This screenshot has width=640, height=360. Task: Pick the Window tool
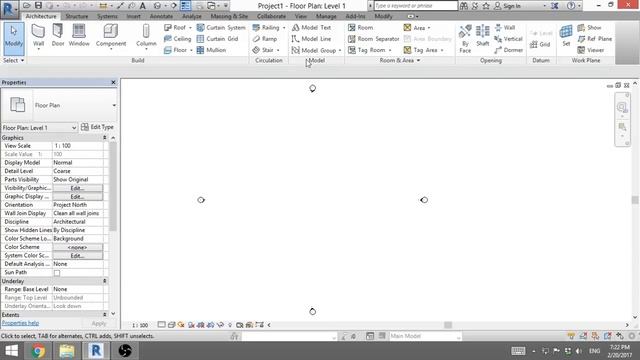click(x=79, y=35)
